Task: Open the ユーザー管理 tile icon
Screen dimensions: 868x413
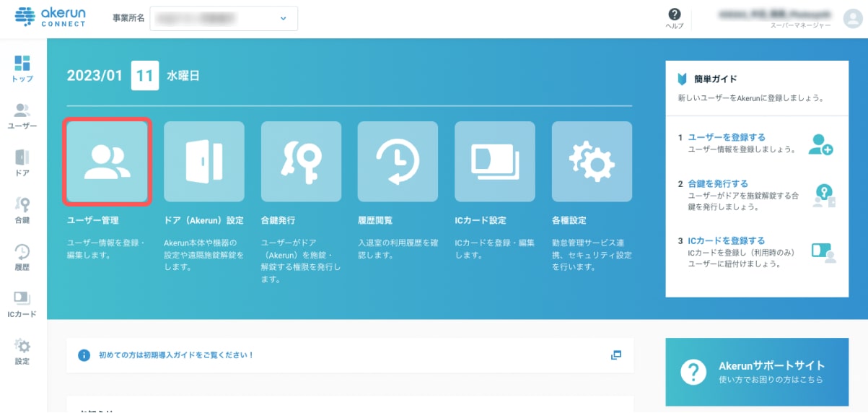Action: pos(107,161)
